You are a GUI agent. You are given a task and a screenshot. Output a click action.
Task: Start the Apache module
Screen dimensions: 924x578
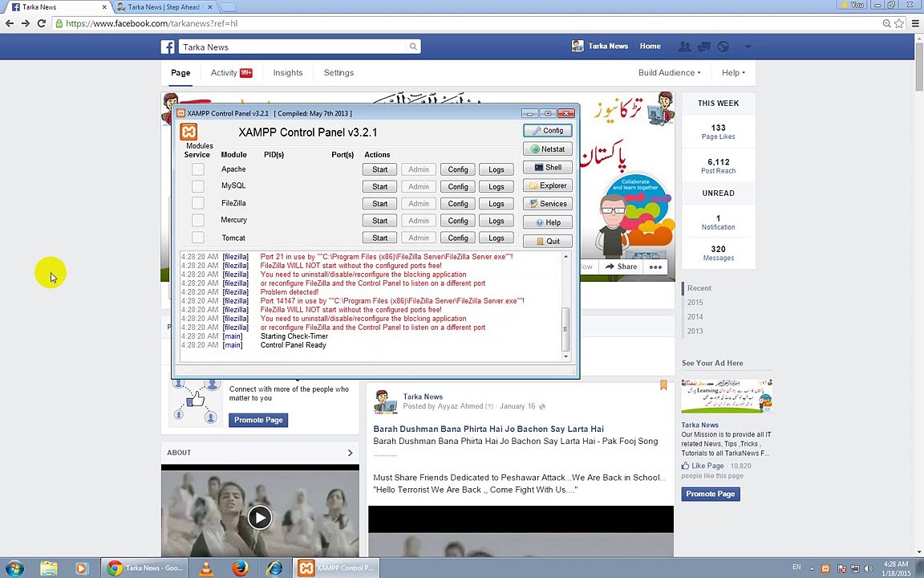coord(379,169)
